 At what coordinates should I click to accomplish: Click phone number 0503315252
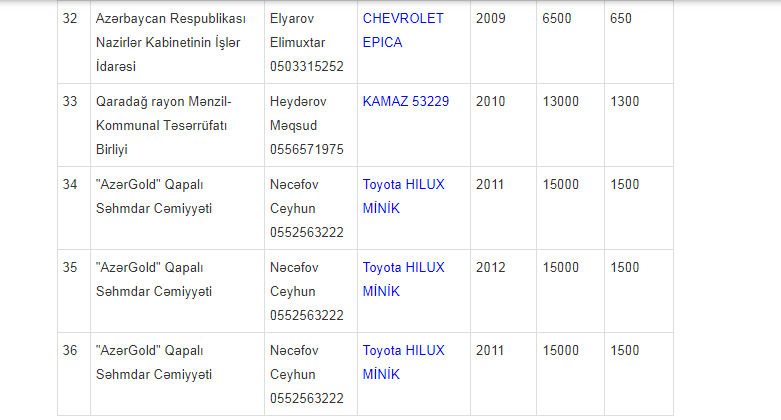(x=307, y=67)
